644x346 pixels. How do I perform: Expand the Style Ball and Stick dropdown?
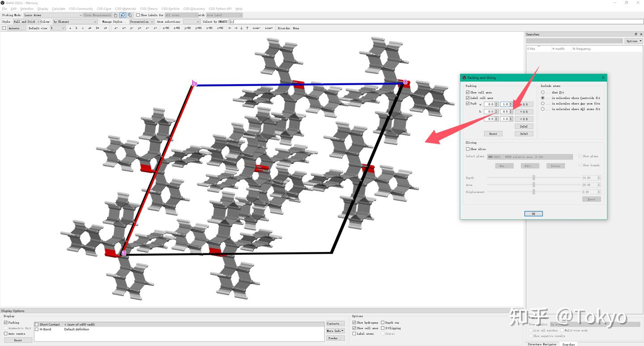(x=26, y=21)
